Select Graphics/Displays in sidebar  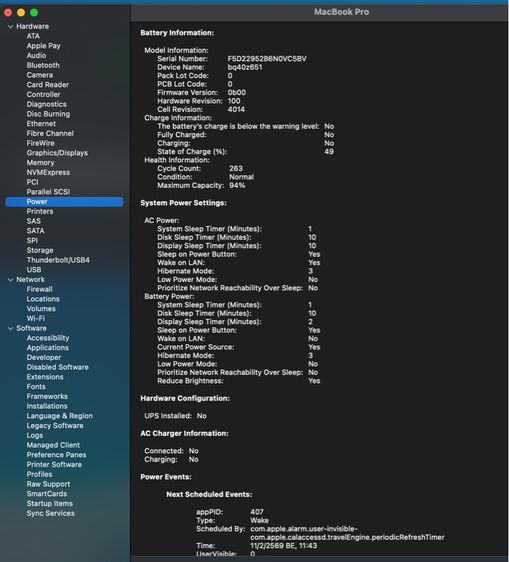[57, 153]
